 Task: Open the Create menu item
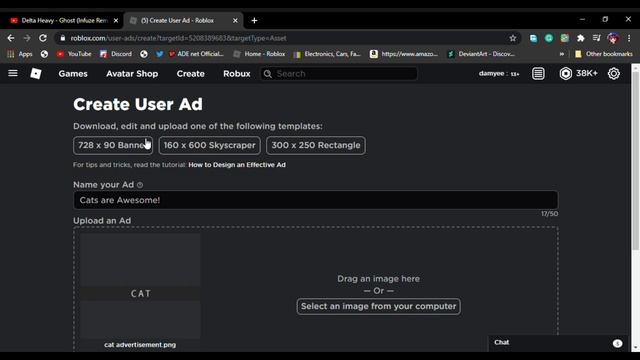coord(191,74)
